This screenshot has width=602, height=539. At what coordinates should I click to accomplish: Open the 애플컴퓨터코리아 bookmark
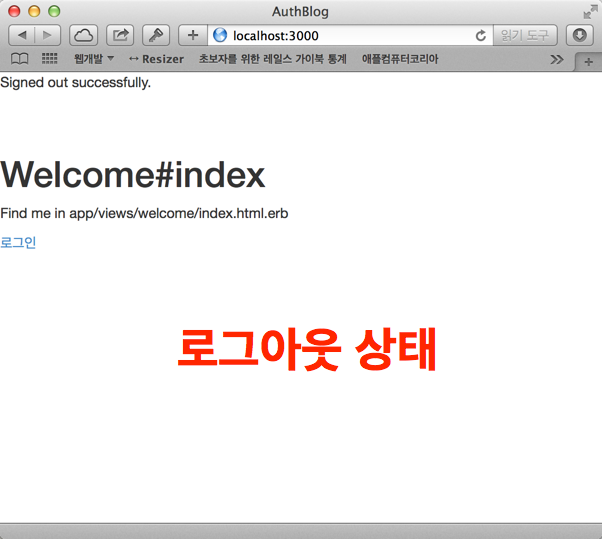[400, 59]
